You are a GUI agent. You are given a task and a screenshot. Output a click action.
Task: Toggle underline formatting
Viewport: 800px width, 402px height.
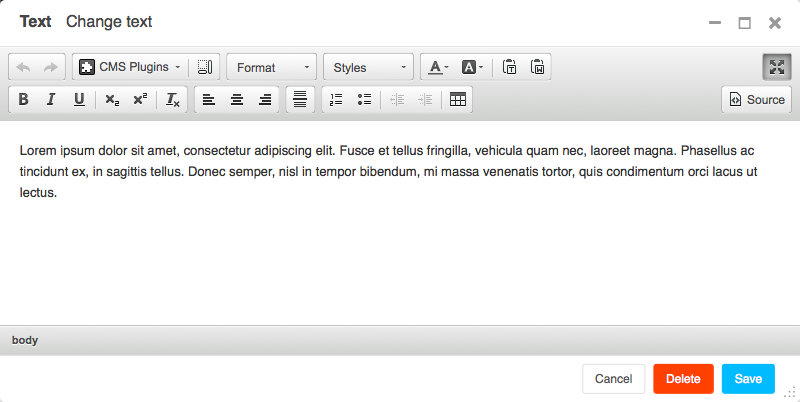(79, 100)
